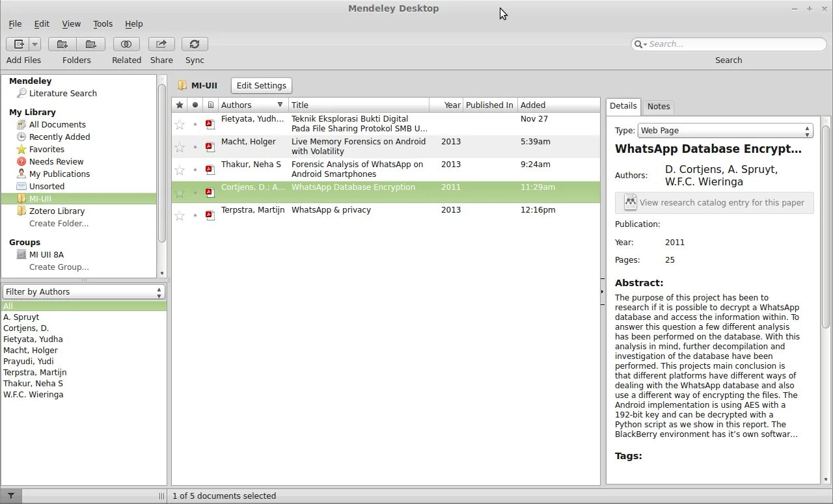Switch to the Details tab
Screen dimensions: 833x504
click(623, 106)
